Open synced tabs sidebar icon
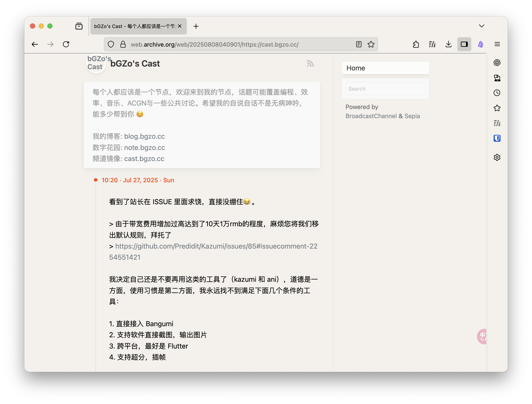Image resolution: width=532 pixels, height=404 pixels. pyautogui.click(x=497, y=78)
